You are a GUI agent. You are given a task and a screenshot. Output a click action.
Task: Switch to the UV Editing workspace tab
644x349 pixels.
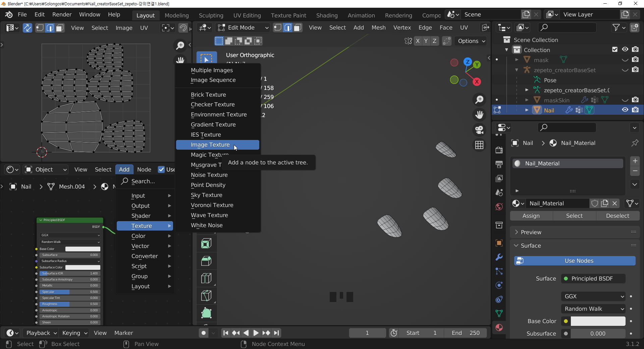point(247,15)
